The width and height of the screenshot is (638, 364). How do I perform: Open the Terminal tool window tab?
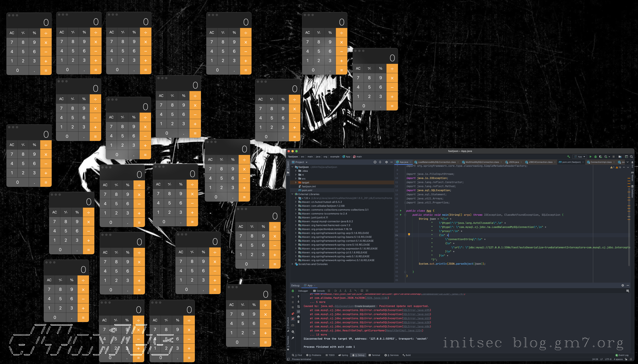point(374,355)
